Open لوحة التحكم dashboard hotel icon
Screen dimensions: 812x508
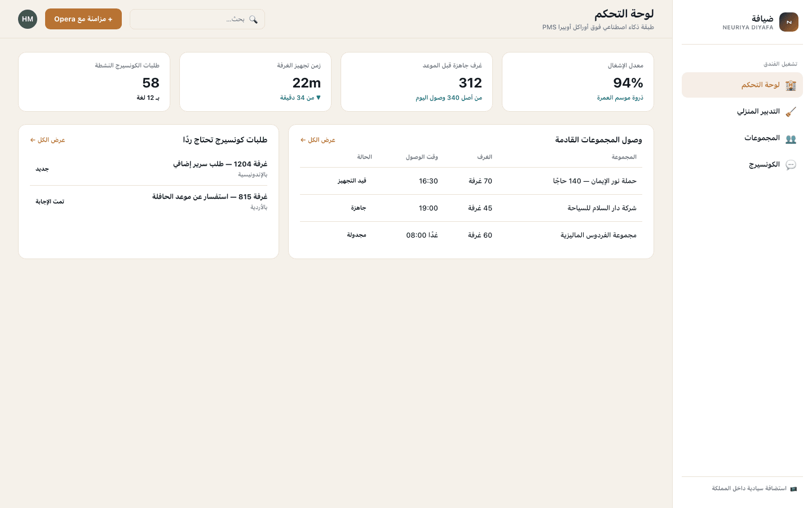point(791,85)
